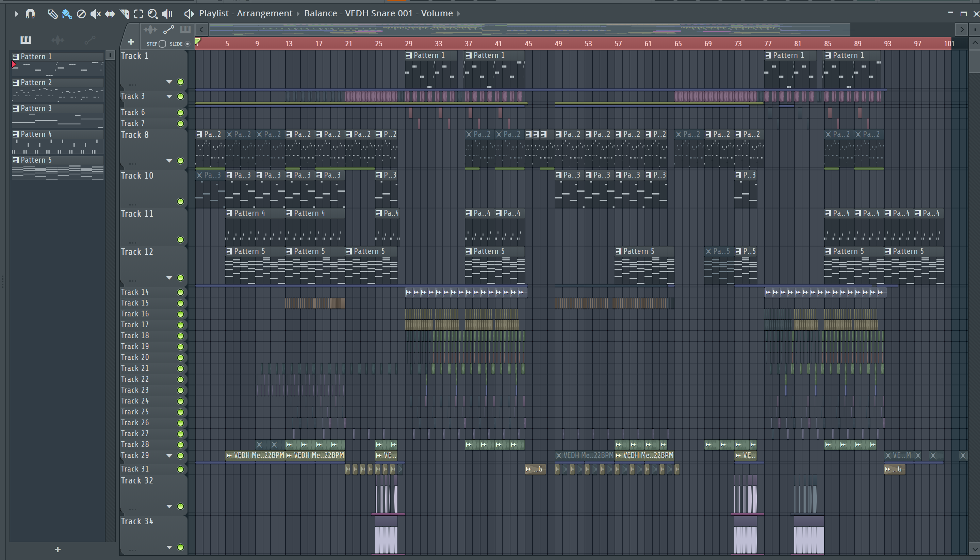Screen dimensions: 980x560
Task: Click bar 49 on the timeline ruler
Action: click(558, 44)
